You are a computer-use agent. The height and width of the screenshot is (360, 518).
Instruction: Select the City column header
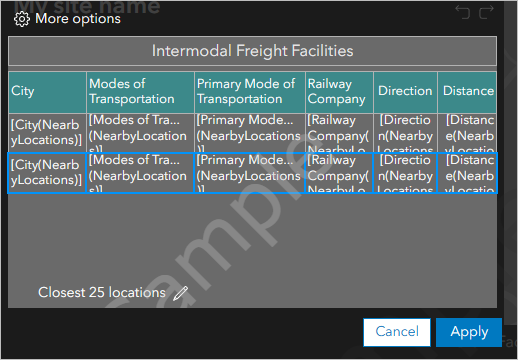coord(47,92)
